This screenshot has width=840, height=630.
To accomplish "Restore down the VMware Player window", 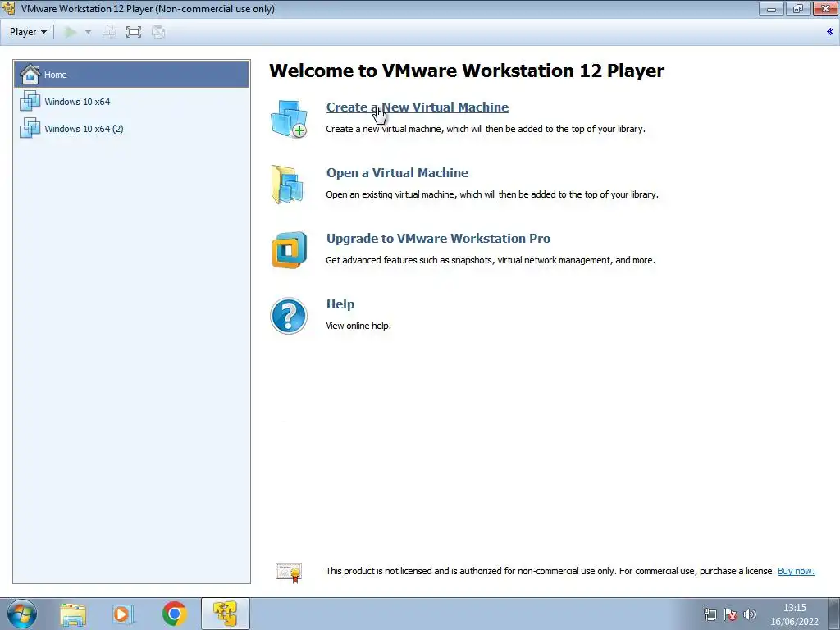I will 798,8.
